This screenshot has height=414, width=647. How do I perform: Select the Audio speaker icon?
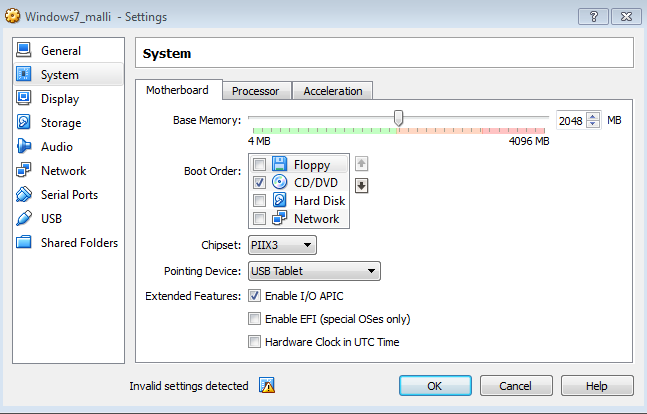24,147
